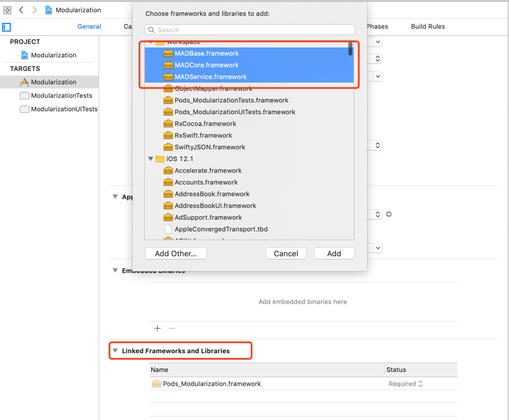Viewport: 509px width, 420px height.
Task: Click the plus icon under Embedded Binaries
Action: (157, 328)
